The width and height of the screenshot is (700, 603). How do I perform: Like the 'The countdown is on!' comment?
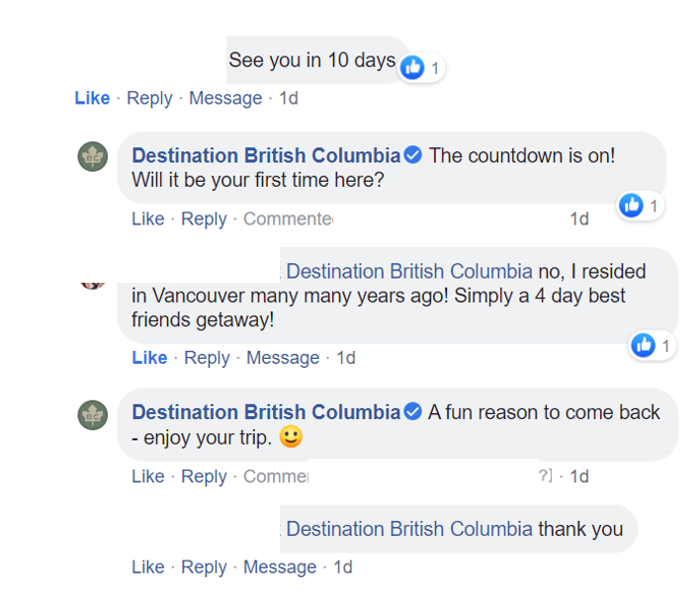click(148, 218)
